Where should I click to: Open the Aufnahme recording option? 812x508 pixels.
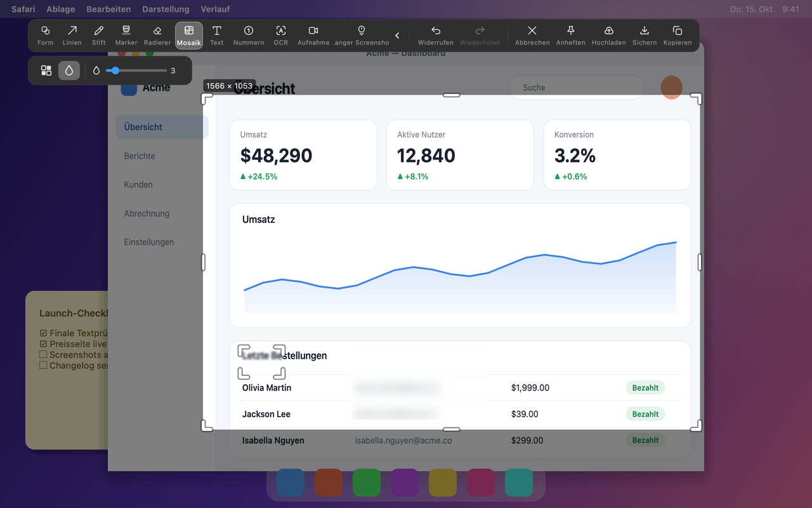[313, 36]
